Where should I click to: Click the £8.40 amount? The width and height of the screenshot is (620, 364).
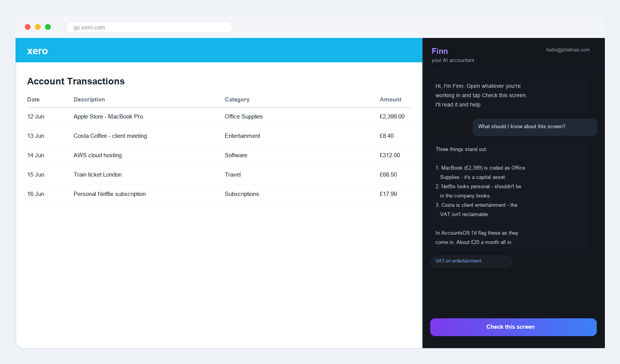(387, 136)
